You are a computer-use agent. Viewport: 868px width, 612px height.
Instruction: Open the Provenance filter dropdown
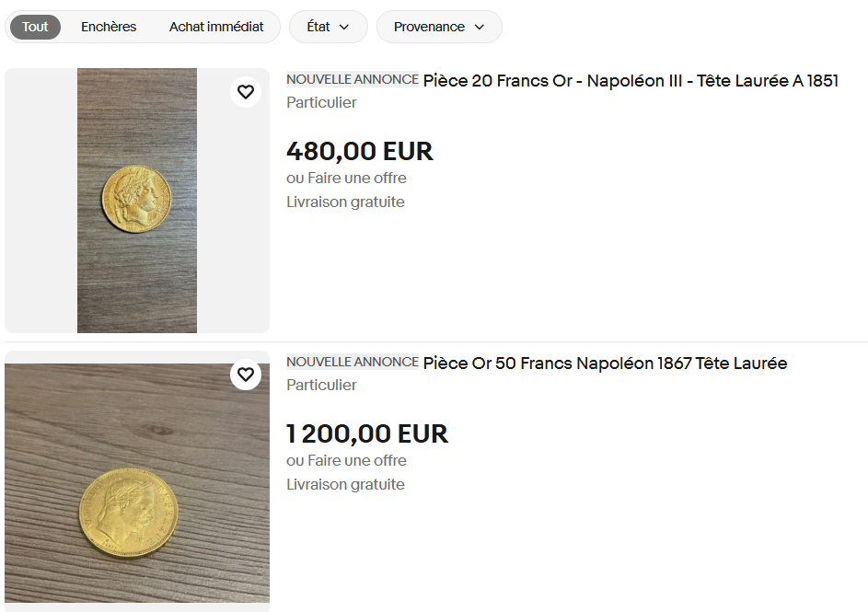439,27
